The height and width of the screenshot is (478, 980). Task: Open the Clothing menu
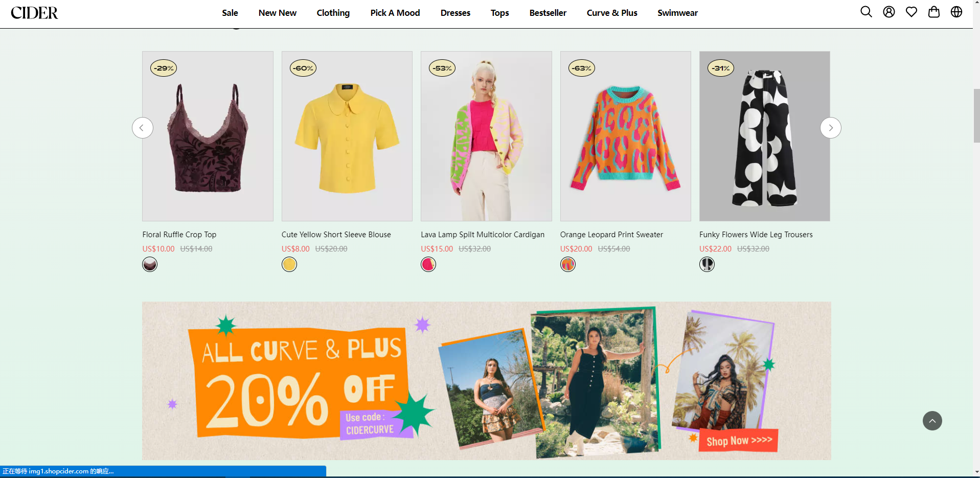click(333, 13)
